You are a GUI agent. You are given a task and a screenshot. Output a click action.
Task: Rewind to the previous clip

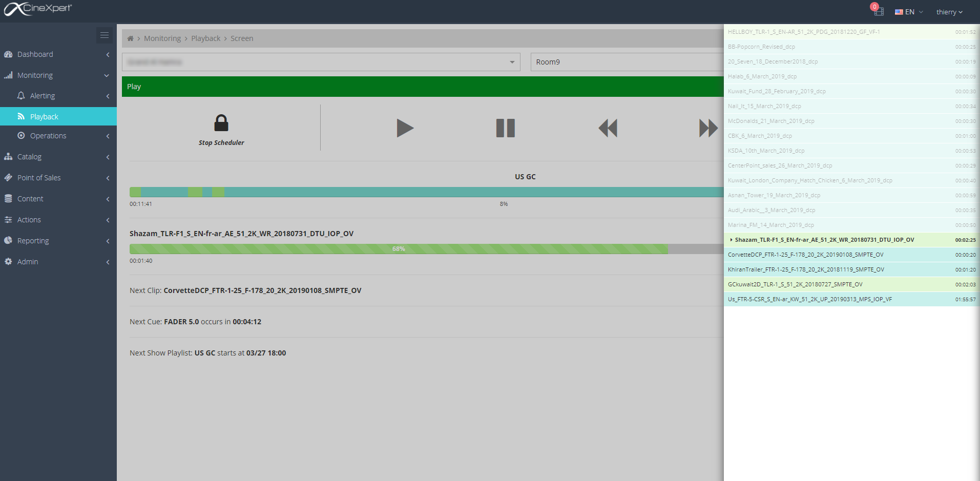click(608, 128)
